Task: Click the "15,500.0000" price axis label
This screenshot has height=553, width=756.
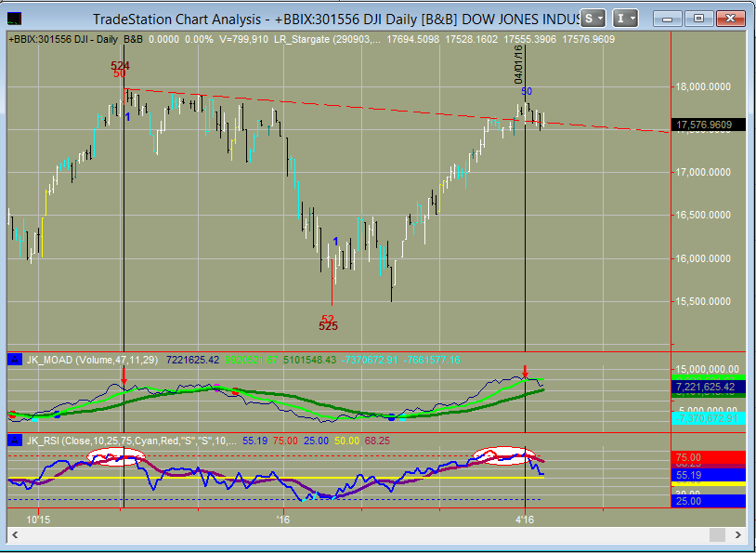Action: 703,301
